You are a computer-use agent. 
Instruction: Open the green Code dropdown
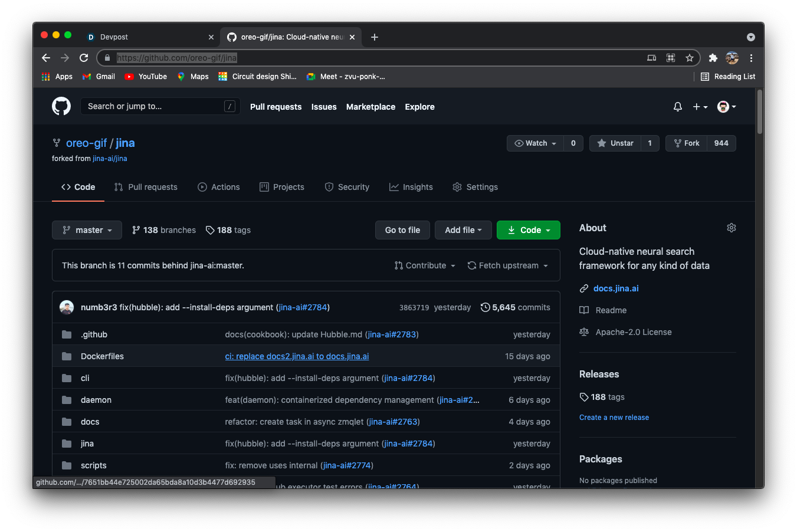[x=529, y=230]
